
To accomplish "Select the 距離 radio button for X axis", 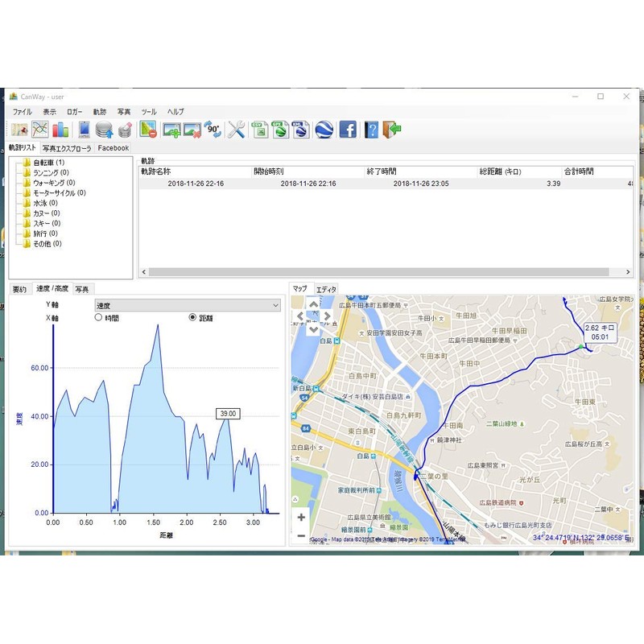I will [x=192, y=318].
